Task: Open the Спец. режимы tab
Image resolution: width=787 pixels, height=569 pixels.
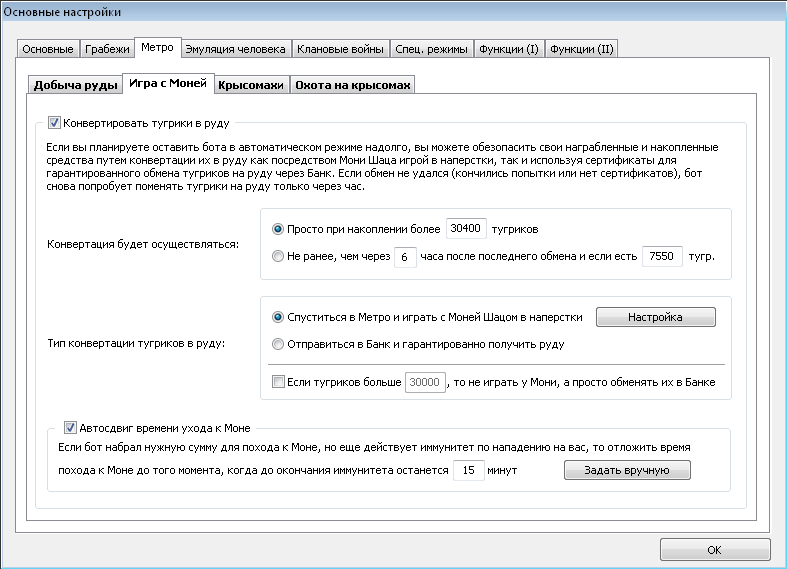Action: click(431, 49)
